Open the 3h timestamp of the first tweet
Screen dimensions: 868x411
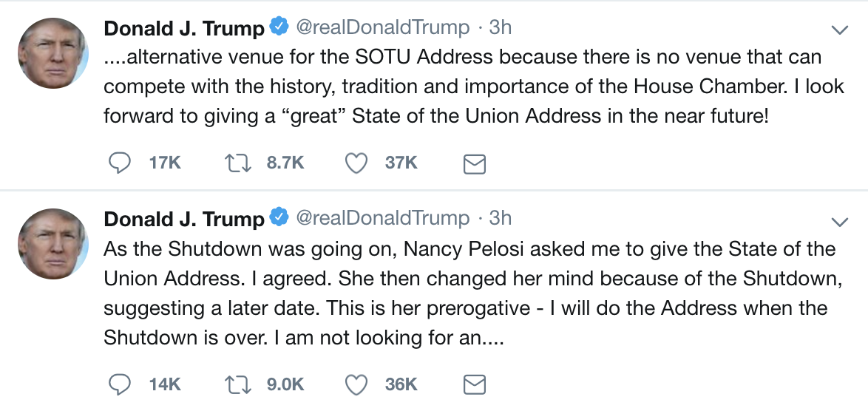(x=501, y=28)
